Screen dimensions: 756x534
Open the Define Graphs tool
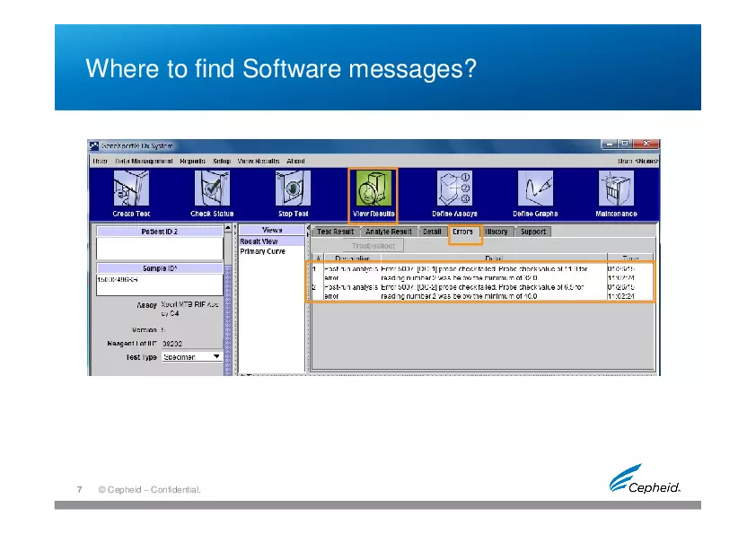[x=535, y=190]
